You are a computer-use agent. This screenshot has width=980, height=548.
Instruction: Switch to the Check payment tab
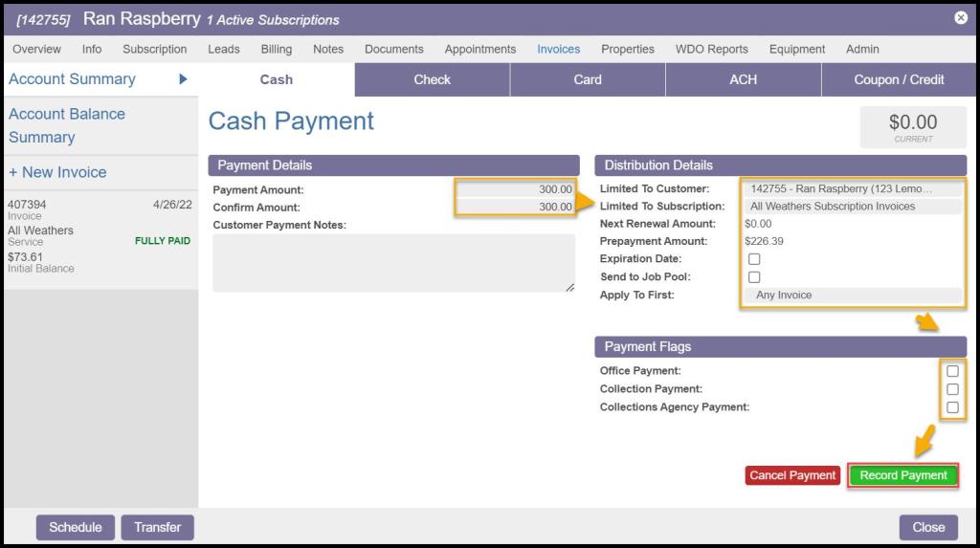click(432, 80)
